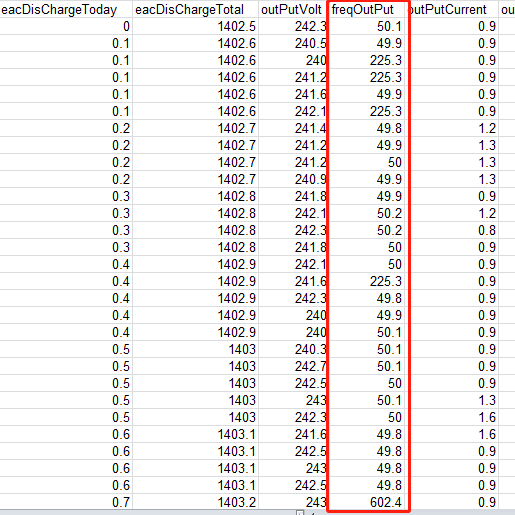Click the cell containing 240.3
The image size is (515, 515).
(x=292, y=349)
